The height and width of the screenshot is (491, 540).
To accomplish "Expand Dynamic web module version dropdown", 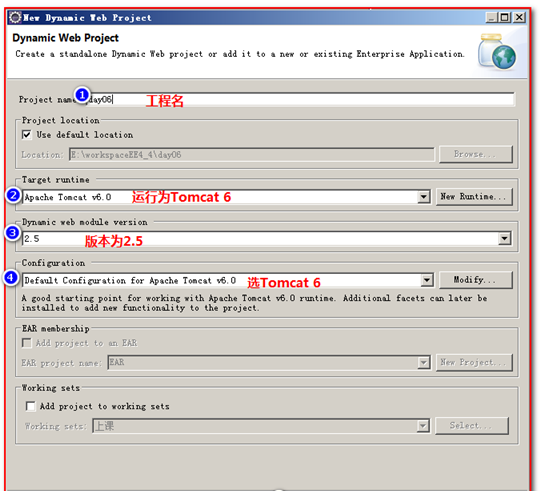I will 505,238.
